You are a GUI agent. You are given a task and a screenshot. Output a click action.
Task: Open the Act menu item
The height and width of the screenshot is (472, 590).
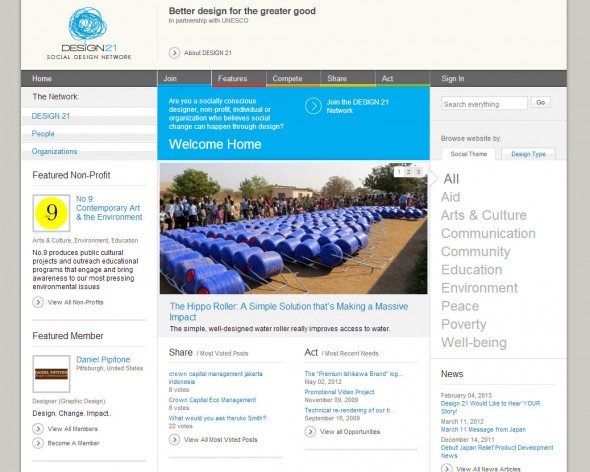[403, 79]
